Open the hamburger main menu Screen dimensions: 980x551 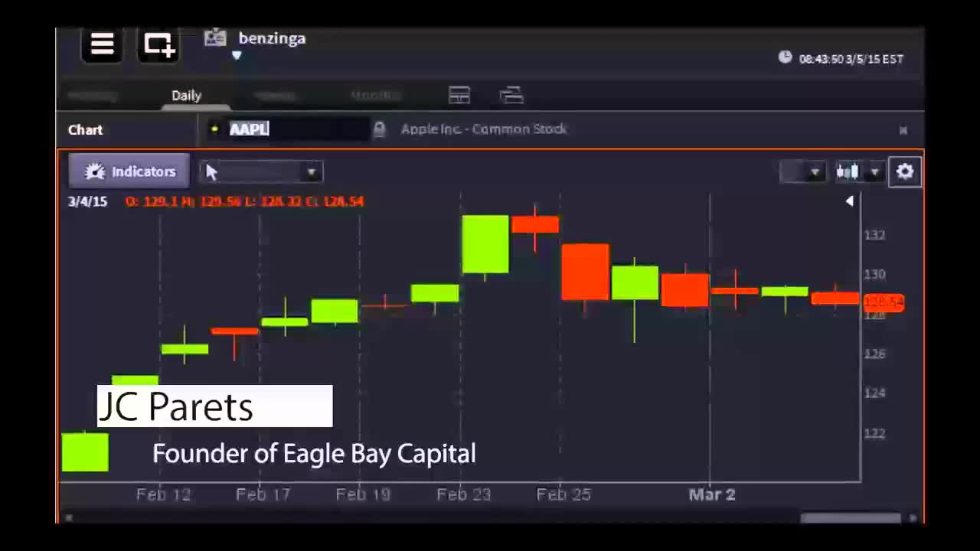(x=102, y=45)
